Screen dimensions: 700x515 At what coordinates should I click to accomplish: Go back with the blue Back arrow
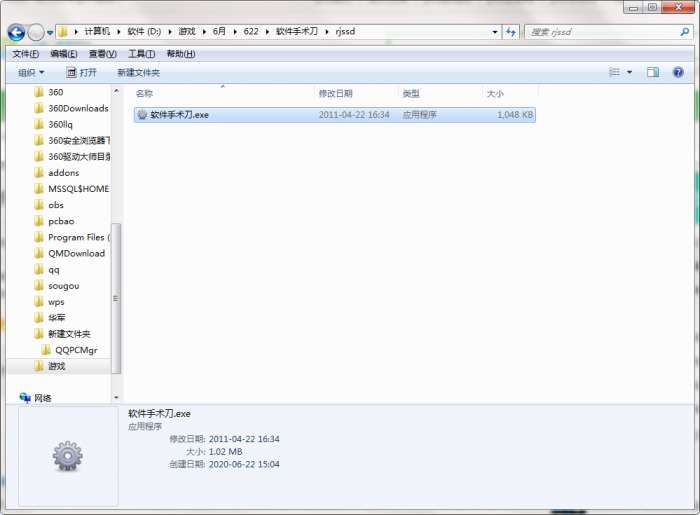click(x=16, y=32)
